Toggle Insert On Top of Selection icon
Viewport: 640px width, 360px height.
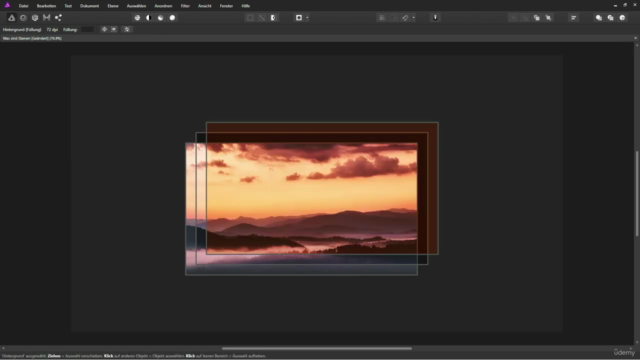(x=611, y=18)
